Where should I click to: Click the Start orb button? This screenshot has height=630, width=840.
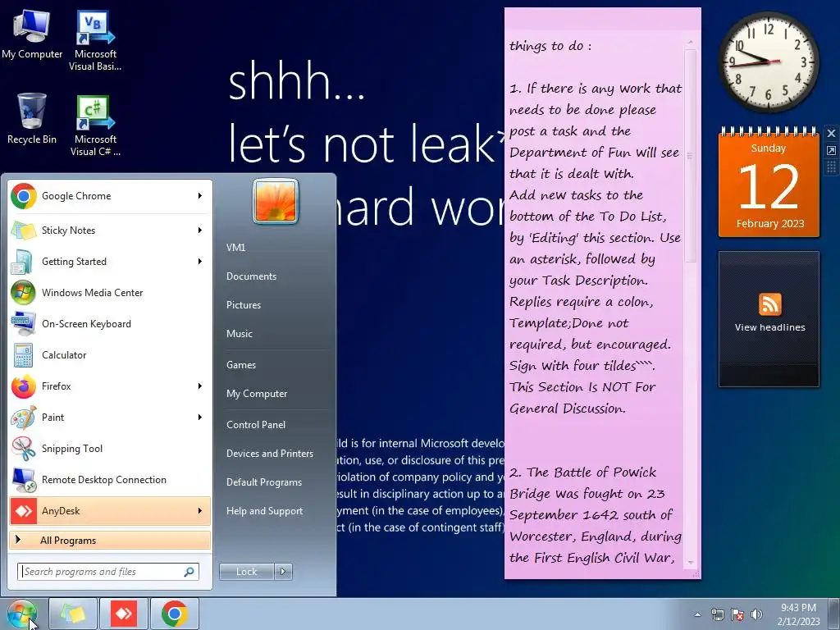(x=22, y=614)
